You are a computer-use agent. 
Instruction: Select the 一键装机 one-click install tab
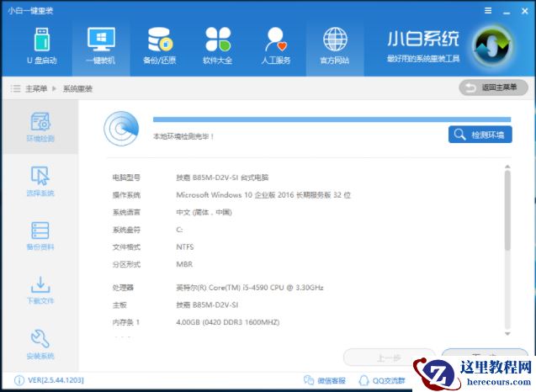point(101,46)
